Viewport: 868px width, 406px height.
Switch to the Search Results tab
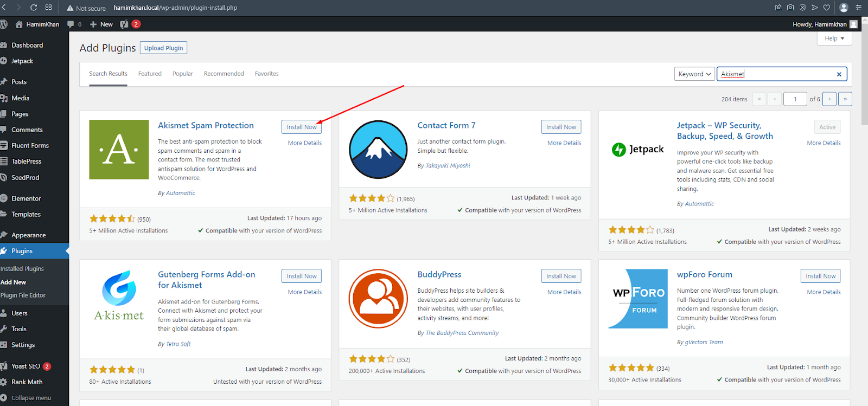point(108,74)
